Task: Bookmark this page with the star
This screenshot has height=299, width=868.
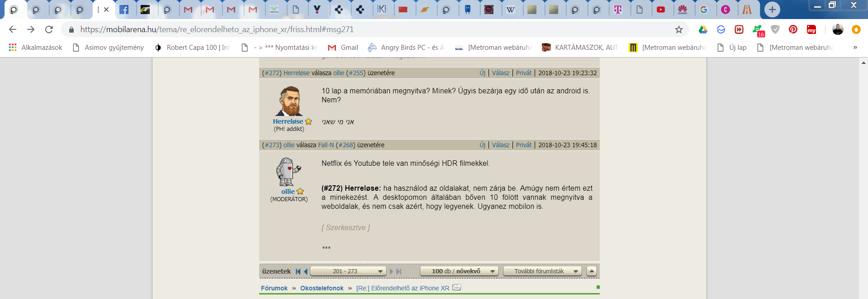Action: (x=678, y=29)
